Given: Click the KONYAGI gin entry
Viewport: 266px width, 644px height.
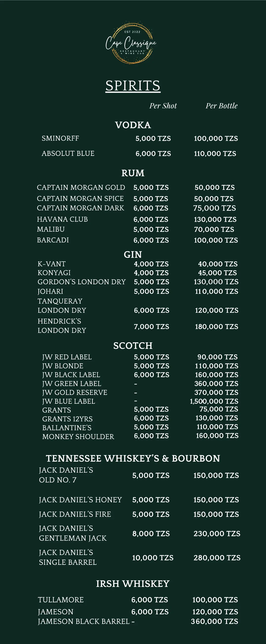Looking at the screenshot, I should point(54,273).
